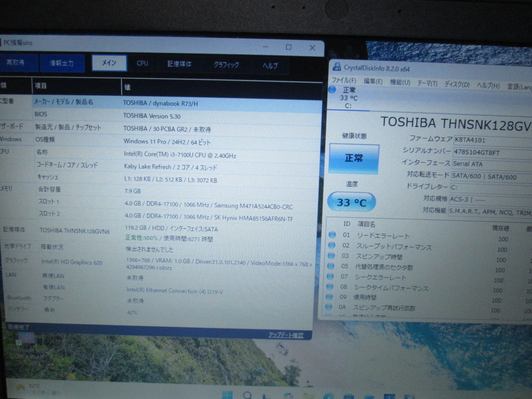Click the blue status circle for attribute 08
532x399 pixels.
(x=330, y=287)
